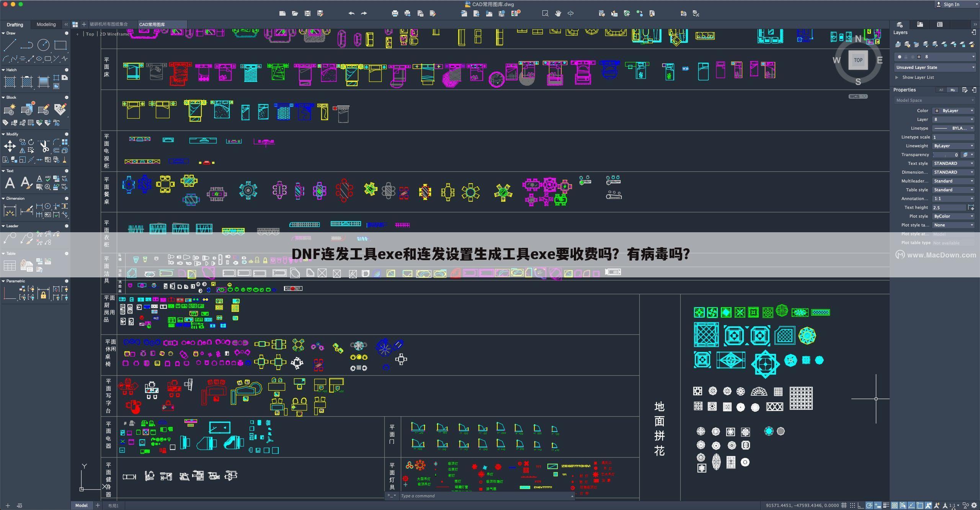The width and height of the screenshot is (980, 510).
Task: Toggle the My properties filter
Action: point(953,90)
